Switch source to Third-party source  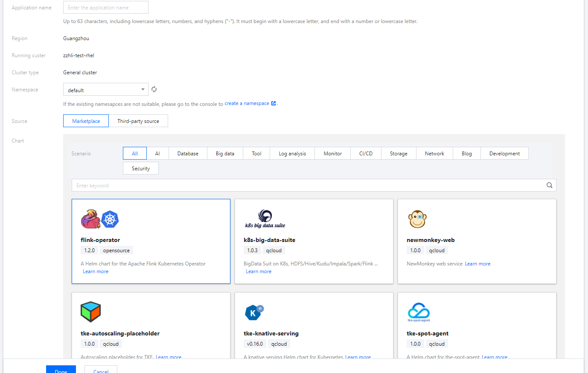pos(138,121)
